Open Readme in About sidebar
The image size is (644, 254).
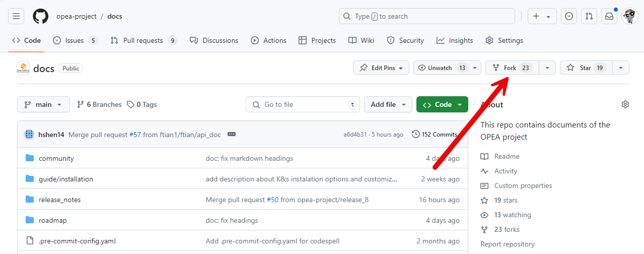pyautogui.click(x=500, y=156)
